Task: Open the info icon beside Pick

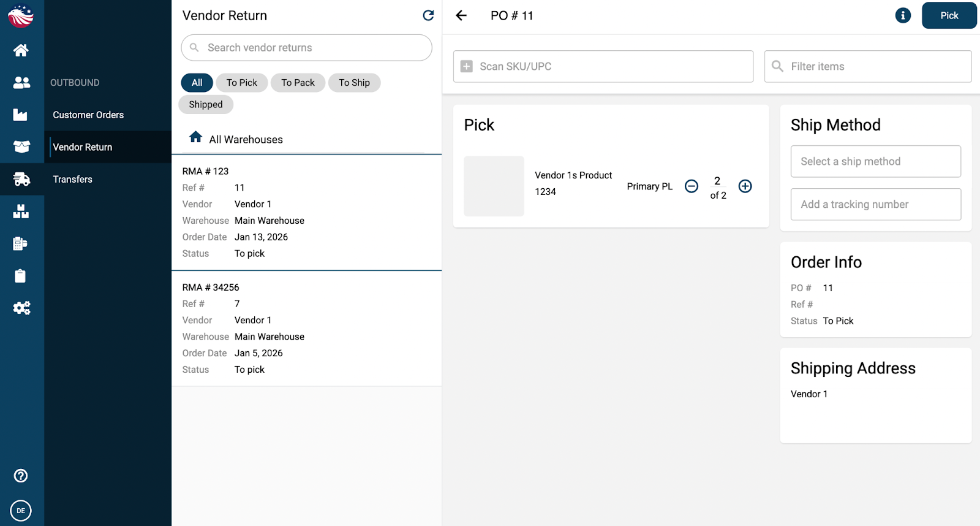Action: [903, 15]
